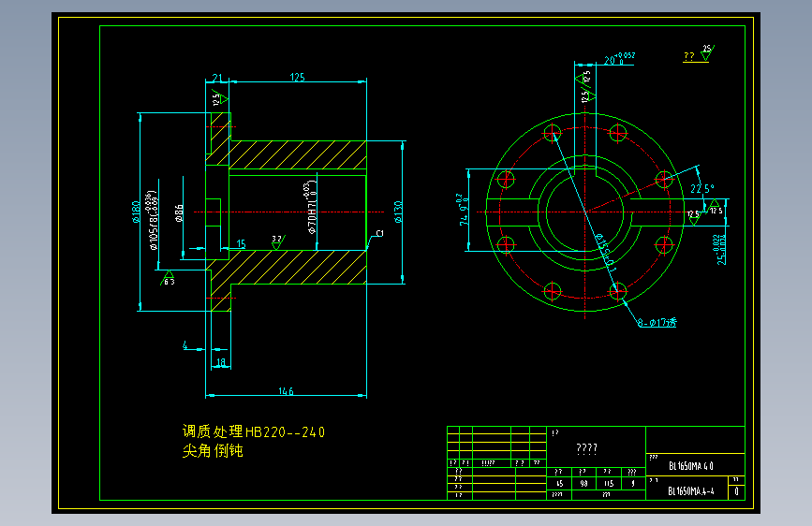The width and height of the screenshot is (812, 526).
Task: Select the Ø155±0.1 bolt circle dimension
Action: point(606,253)
